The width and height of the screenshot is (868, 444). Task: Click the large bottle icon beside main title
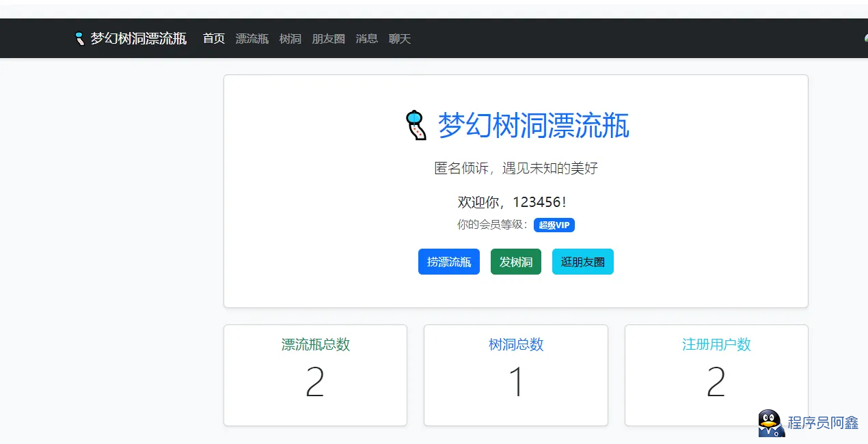pyautogui.click(x=416, y=126)
